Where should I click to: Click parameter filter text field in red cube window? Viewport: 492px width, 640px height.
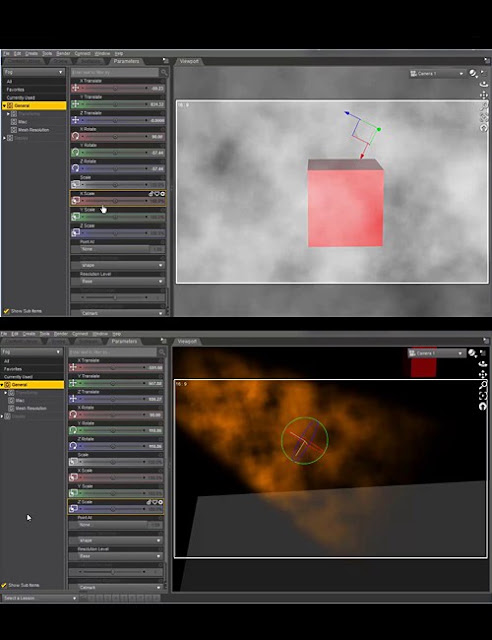(115, 72)
